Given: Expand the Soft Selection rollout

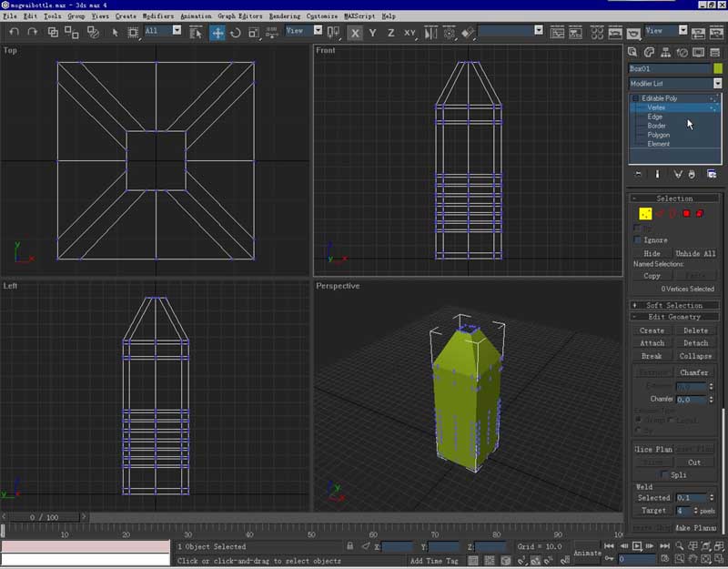Looking at the screenshot, I should tap(674, 305).
